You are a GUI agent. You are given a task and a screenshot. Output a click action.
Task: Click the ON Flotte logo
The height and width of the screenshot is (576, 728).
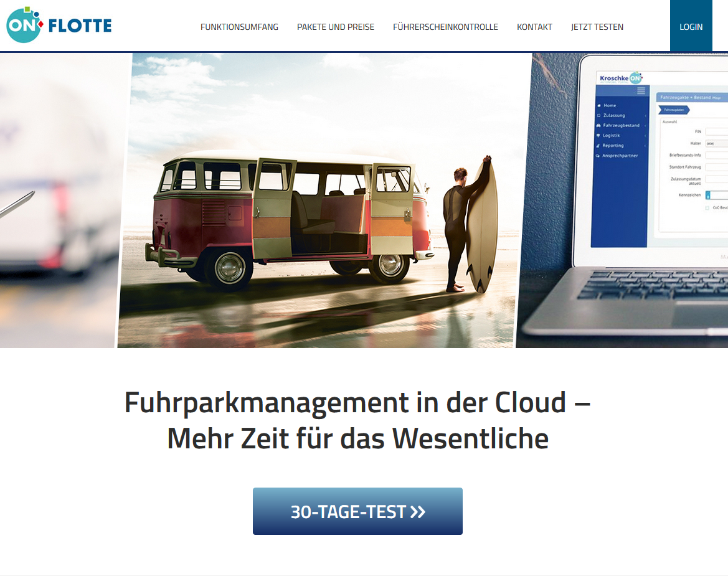coord(59,25)
